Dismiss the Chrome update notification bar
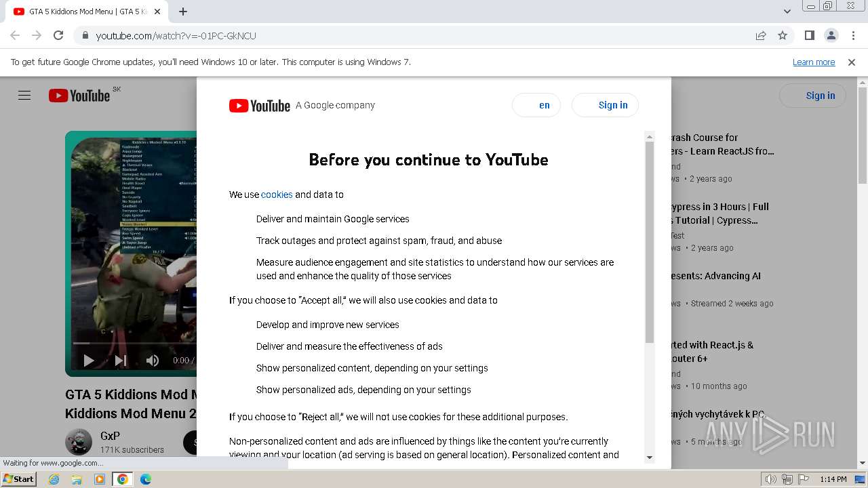Viewport: 868px width, 488px height. 852,62
